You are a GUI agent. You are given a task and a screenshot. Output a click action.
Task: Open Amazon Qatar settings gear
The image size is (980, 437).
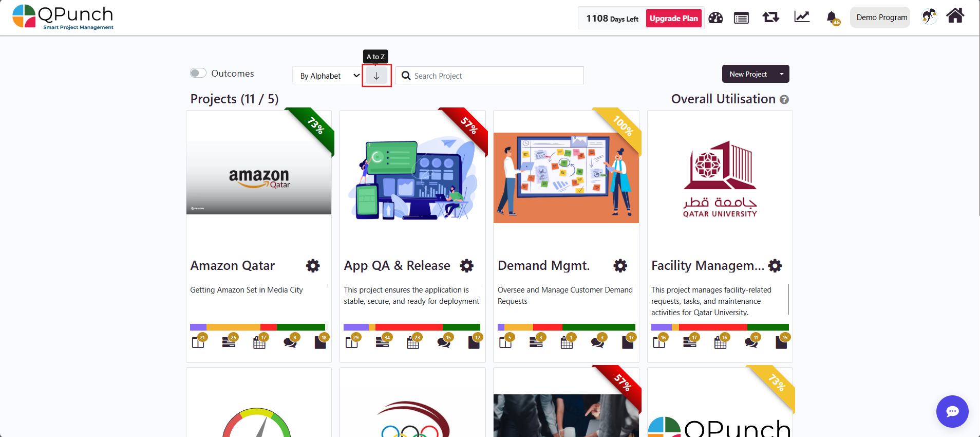coord(313,266)
